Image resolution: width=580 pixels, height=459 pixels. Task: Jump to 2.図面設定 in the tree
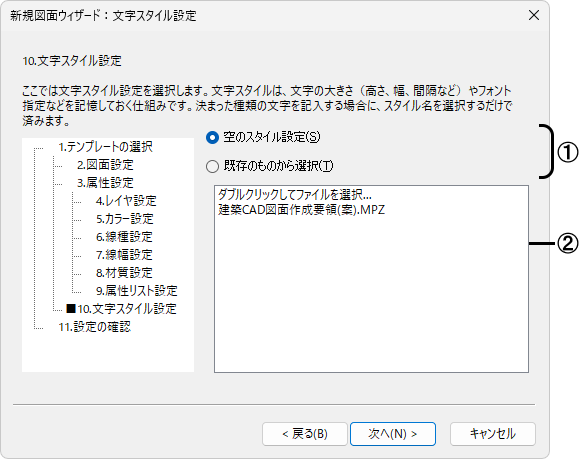pos(105,165)
